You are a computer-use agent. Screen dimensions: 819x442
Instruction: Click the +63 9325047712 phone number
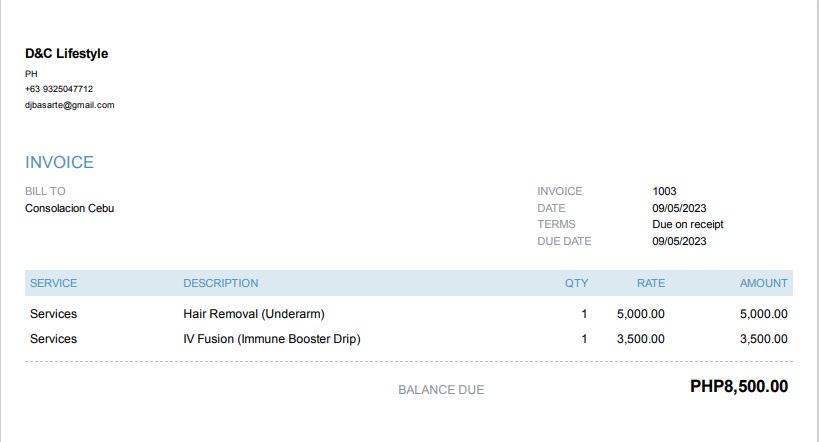(59, 89)
